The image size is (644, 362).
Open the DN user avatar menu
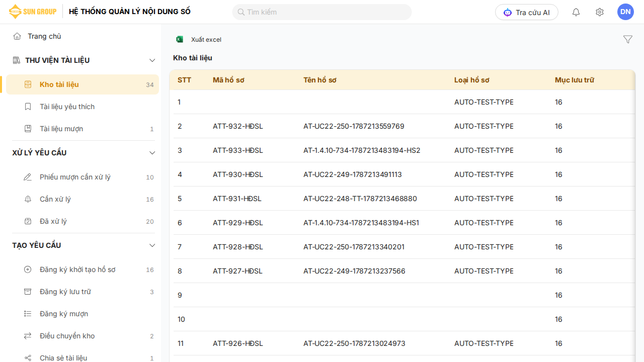(x=625, y=12)
